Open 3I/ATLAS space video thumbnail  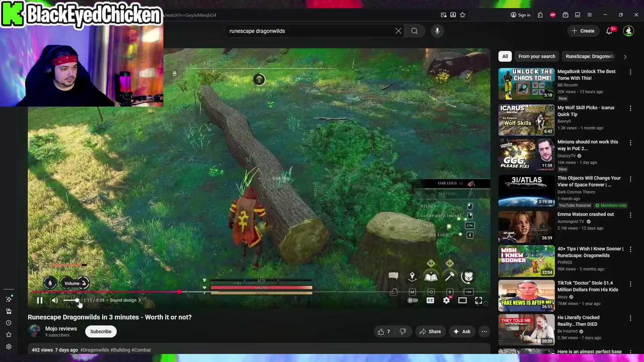526,190
